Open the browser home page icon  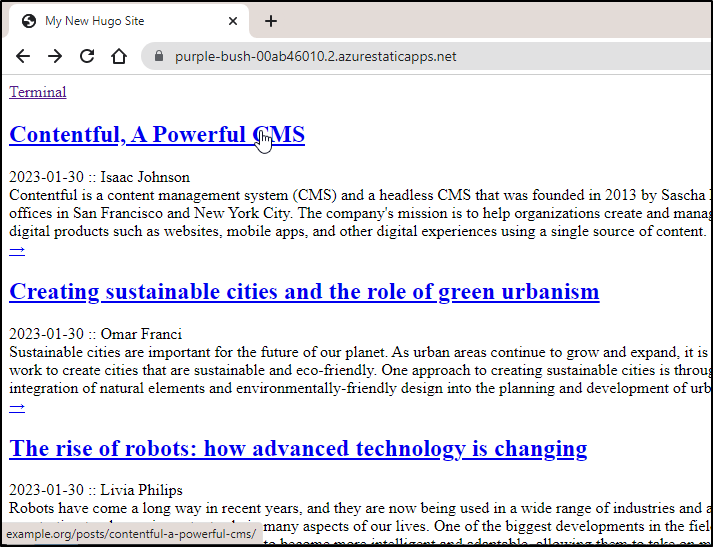119,56
